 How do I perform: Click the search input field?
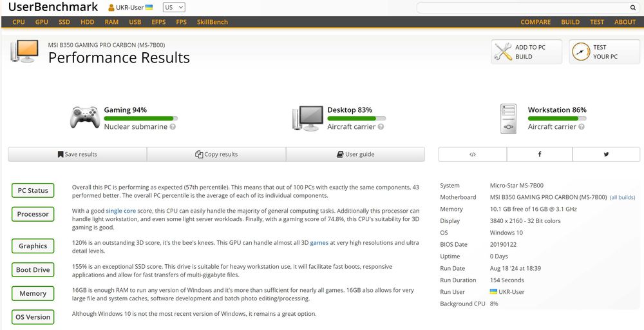[523, 7]
